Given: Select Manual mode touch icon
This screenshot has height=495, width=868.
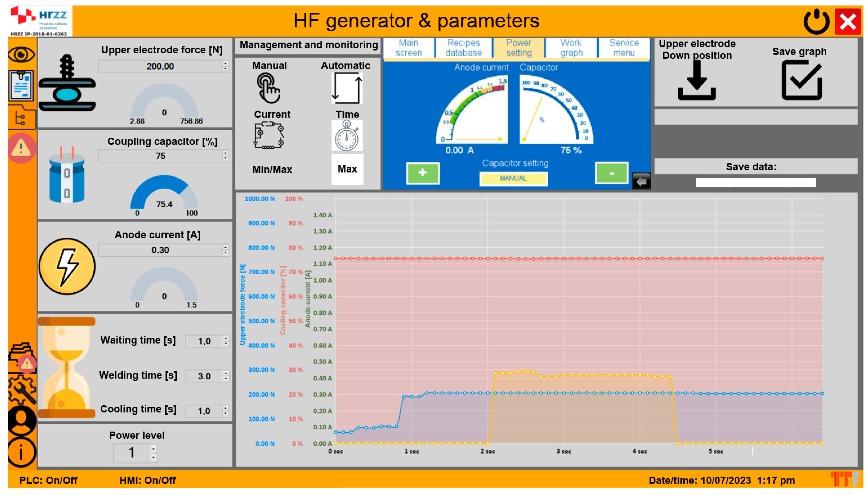Looking at the screenshot, I should [269, 88].
